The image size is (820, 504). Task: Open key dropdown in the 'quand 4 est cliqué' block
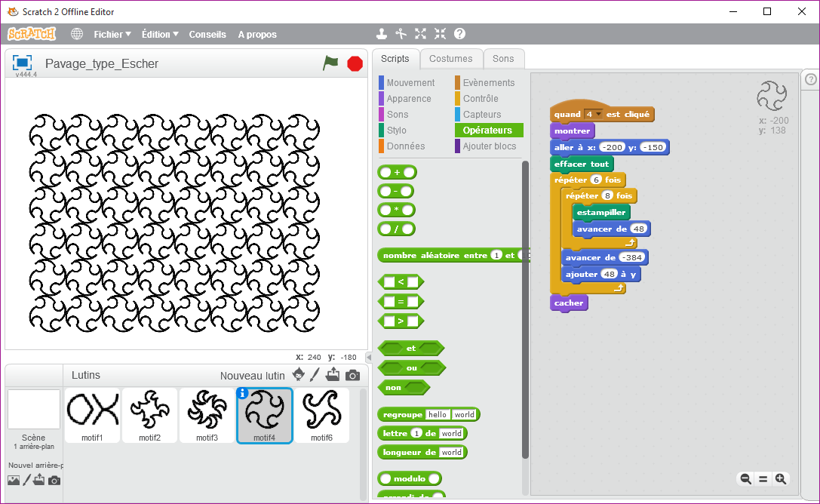pos(599,115)
